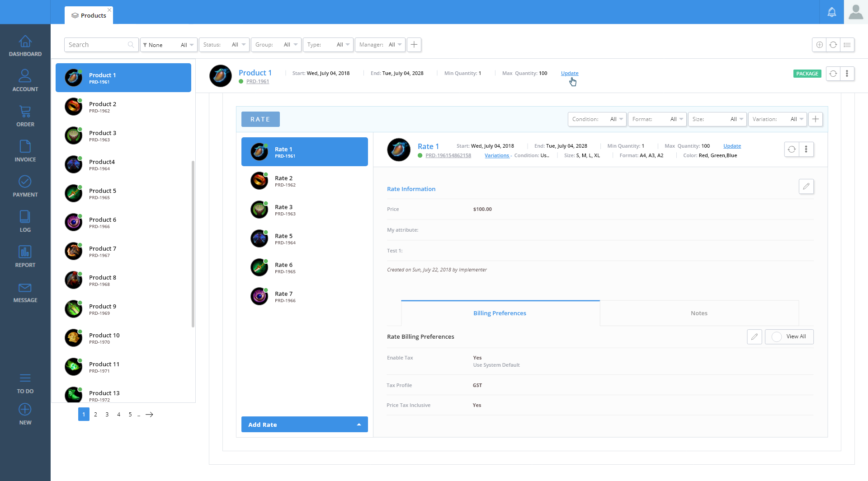Click the notification bell icon
Viewport: 868px width, 481px height.
[831, 12]
